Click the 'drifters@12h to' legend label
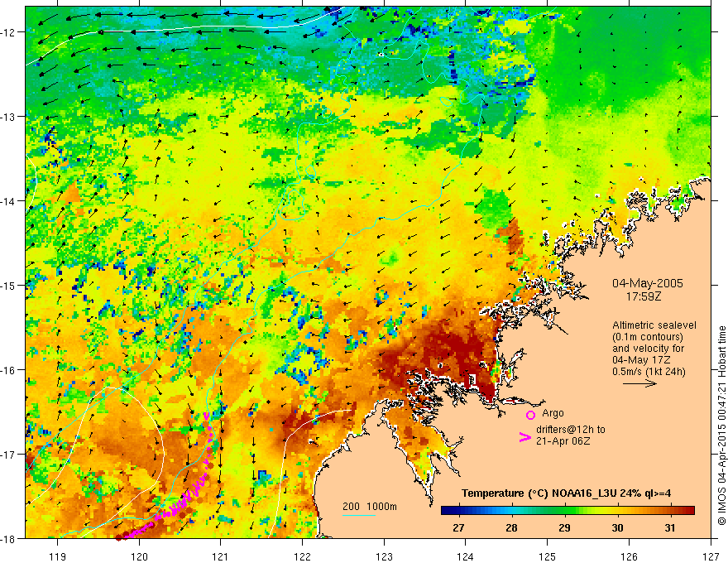The width and height of the screenshot is (728, 563). pyautogui.click(x=571, y=430)
